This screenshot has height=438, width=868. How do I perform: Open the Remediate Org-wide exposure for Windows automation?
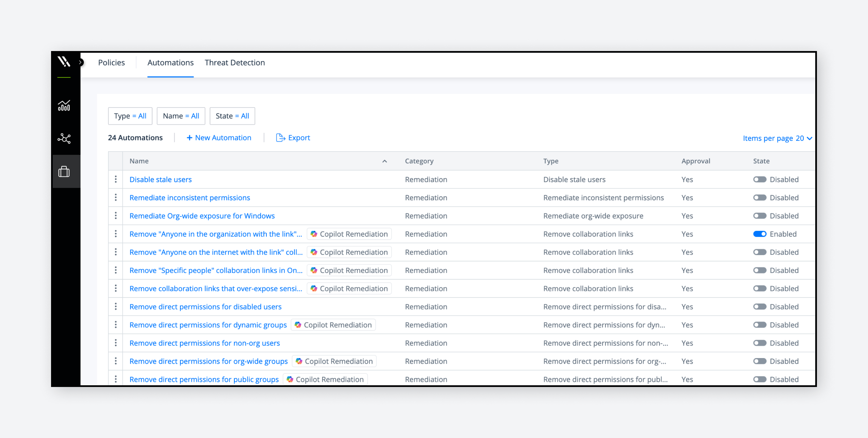click(x=202, y=216)
